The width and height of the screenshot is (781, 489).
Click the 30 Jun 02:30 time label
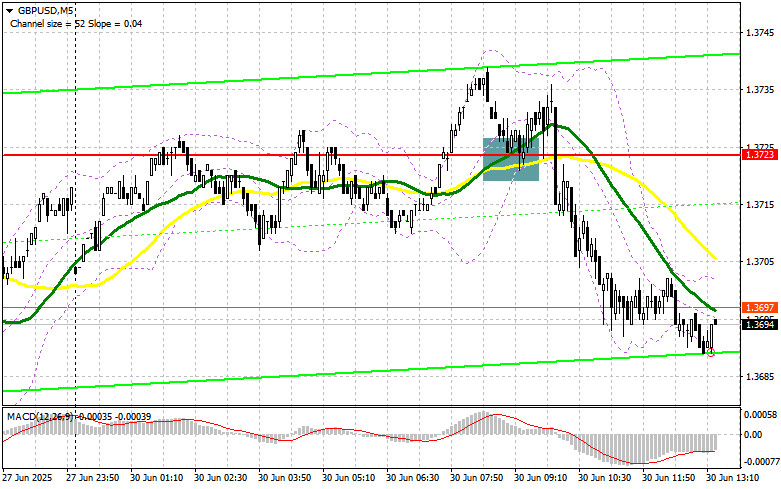[x=221, y=478]
